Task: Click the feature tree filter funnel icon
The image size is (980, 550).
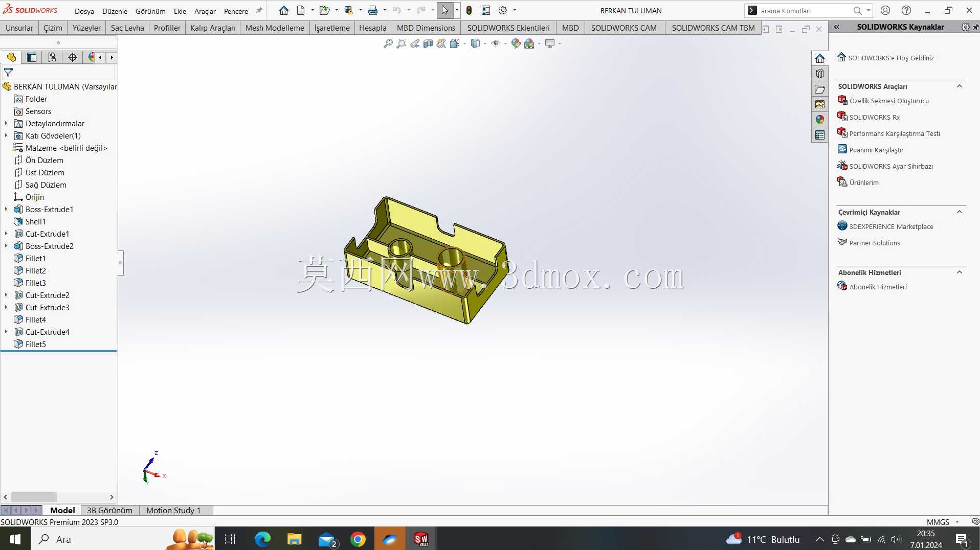Action: coord(8,73)
